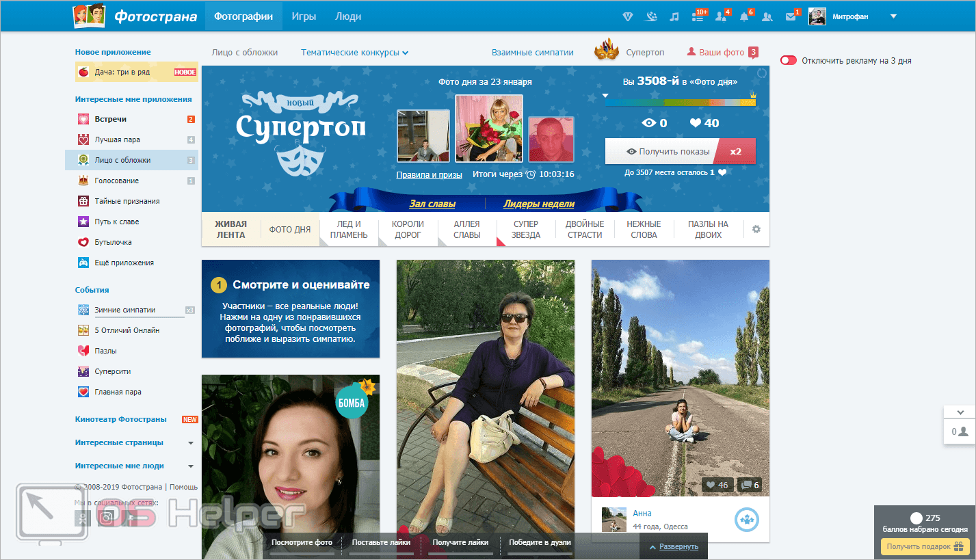Click the Instagram social network icon
976x560 pixels.
107,518
